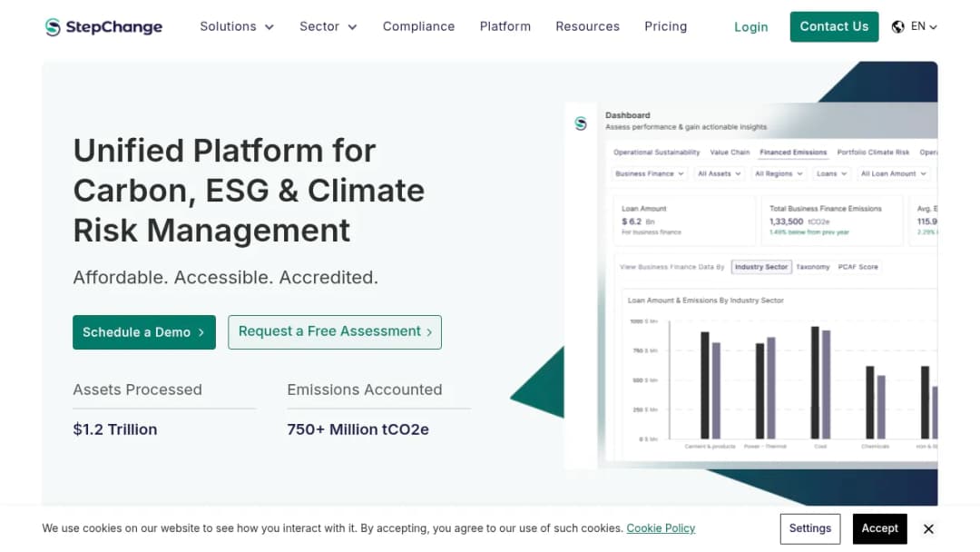This screenshot has height=552, width=980.
Task: Open cookie Settings
Action: click(x=810, y=529)
